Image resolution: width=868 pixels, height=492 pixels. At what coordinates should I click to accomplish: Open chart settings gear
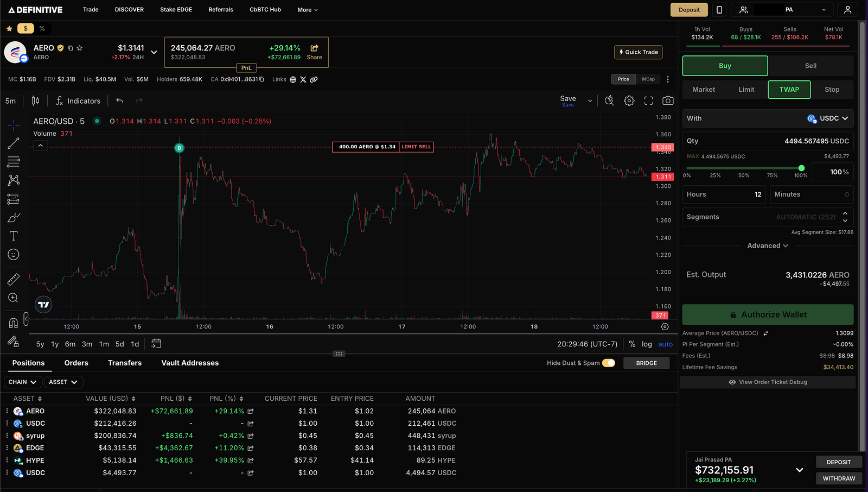(629, 101)
